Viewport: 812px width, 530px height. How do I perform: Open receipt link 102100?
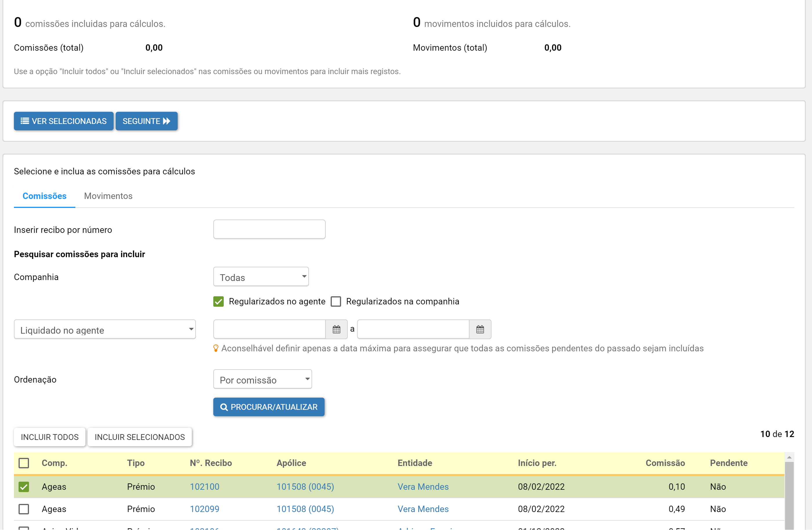(x=204, y=487)
